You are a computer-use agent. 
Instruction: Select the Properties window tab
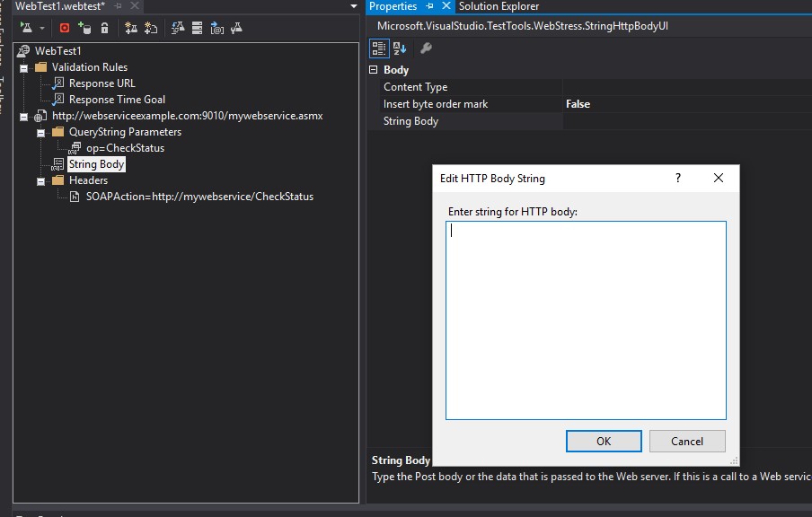click(x=392, y=6)
